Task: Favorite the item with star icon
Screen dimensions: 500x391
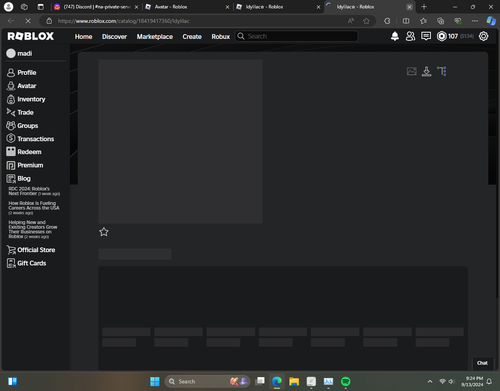Action: 104,232
